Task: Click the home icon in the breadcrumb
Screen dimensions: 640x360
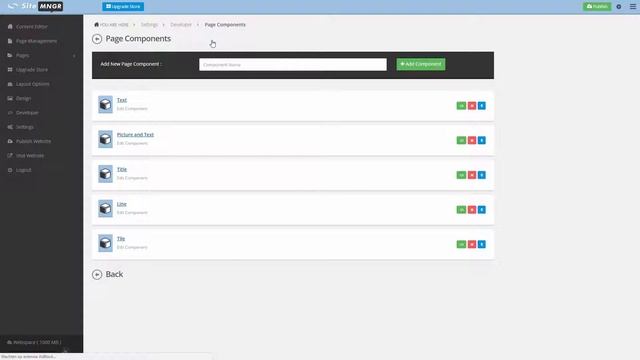Action: 96,24
